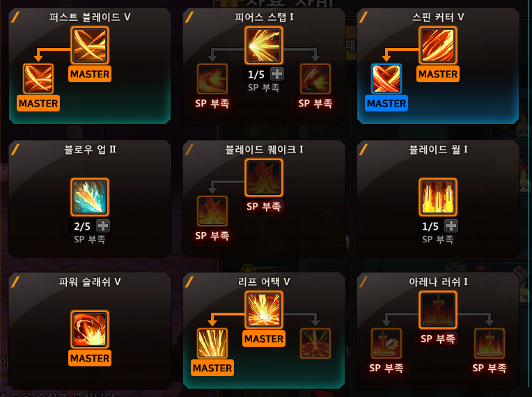The height and width of the screenshot is (397, 532).
Task: Select the 스핀 커터 V main skill icon
Action: [x=438, y=45]
